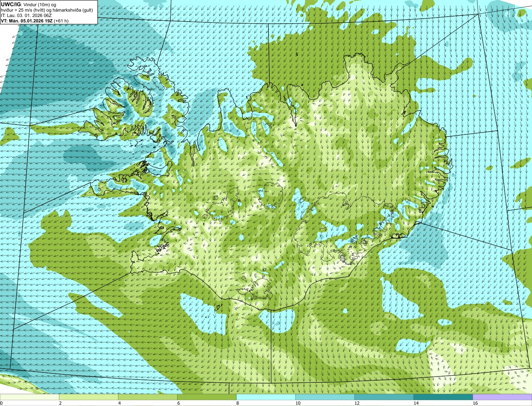This screenshot has height=406, width=532.
Task: Click the legend scale label "4"
Action: pos(119,403)
